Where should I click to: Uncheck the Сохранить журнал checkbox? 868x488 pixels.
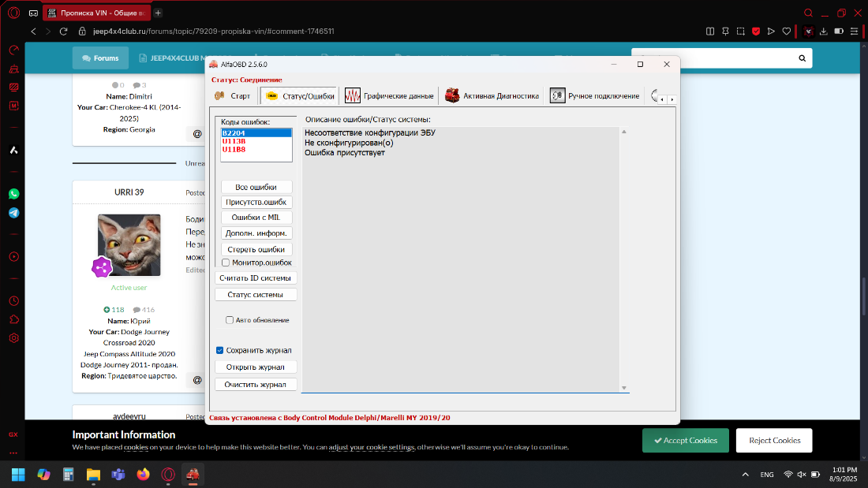pos(220,350)
